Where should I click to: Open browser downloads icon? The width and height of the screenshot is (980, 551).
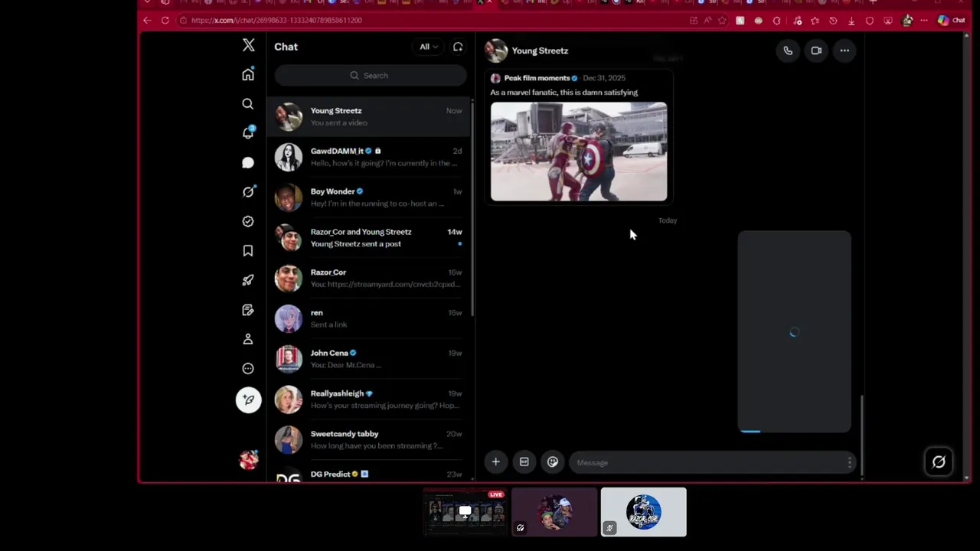(851, 21)
